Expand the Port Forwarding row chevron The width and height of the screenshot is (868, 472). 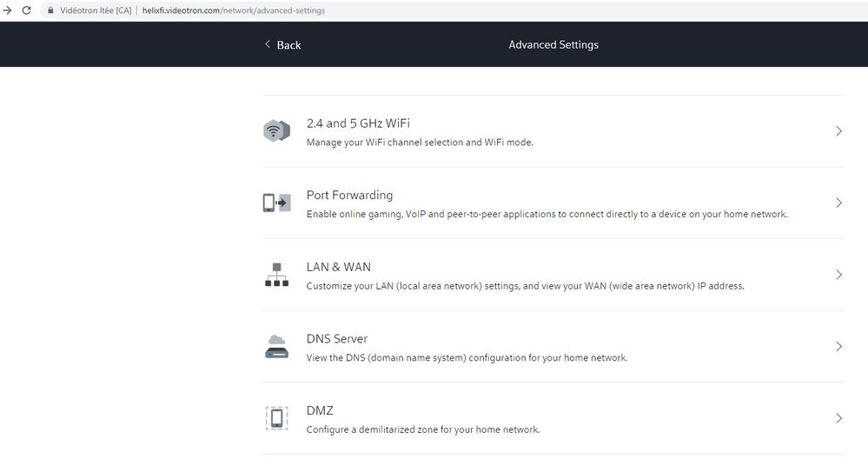coord(838,203)
